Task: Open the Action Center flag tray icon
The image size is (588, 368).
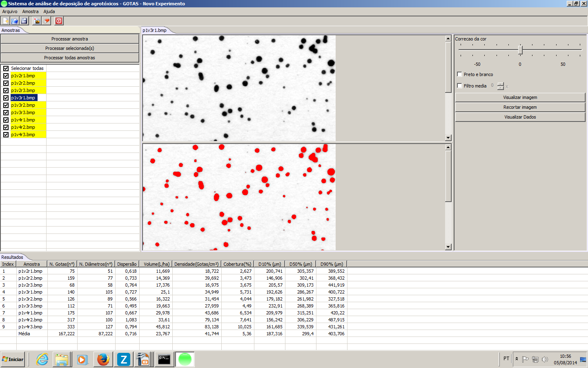Action: pyautogui.click(x=526, y=359)
